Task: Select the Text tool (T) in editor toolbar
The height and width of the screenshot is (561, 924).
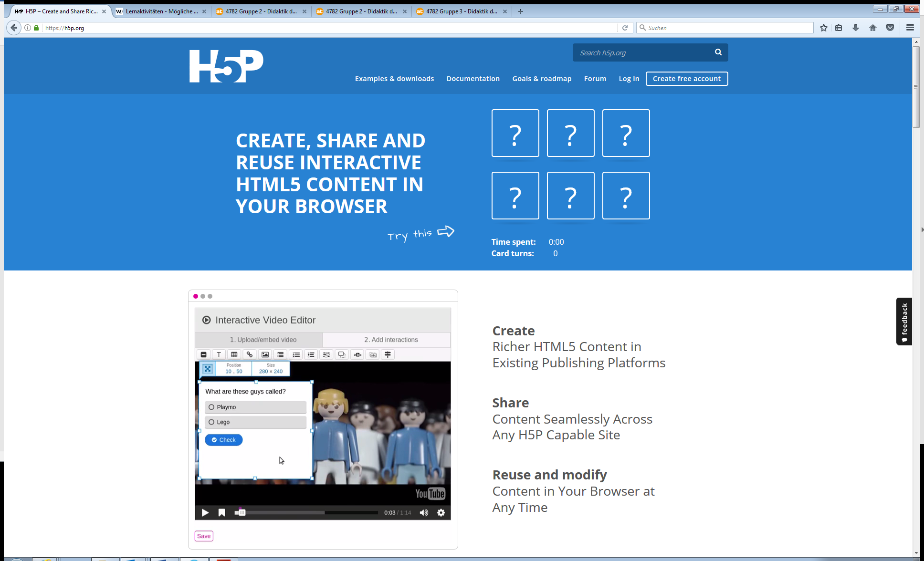Action: (x=219, y=354)
